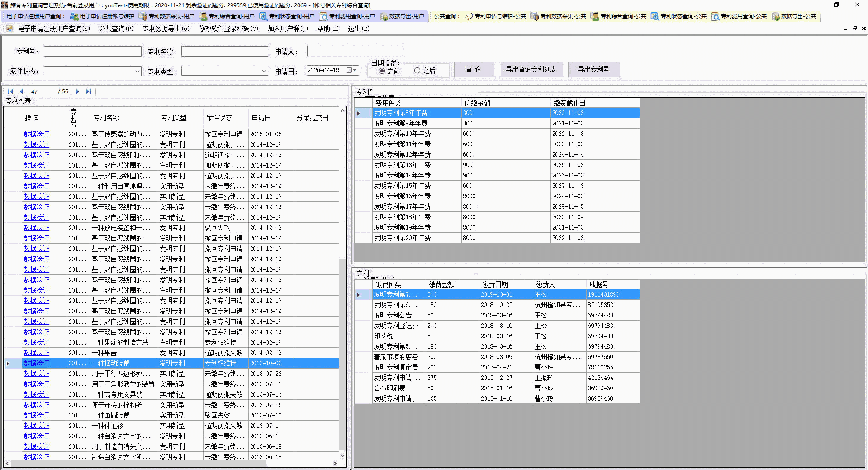Open the 案件状态 dropdown list
This screenshot has width=868, height=470.
click(x=138, y=71)
